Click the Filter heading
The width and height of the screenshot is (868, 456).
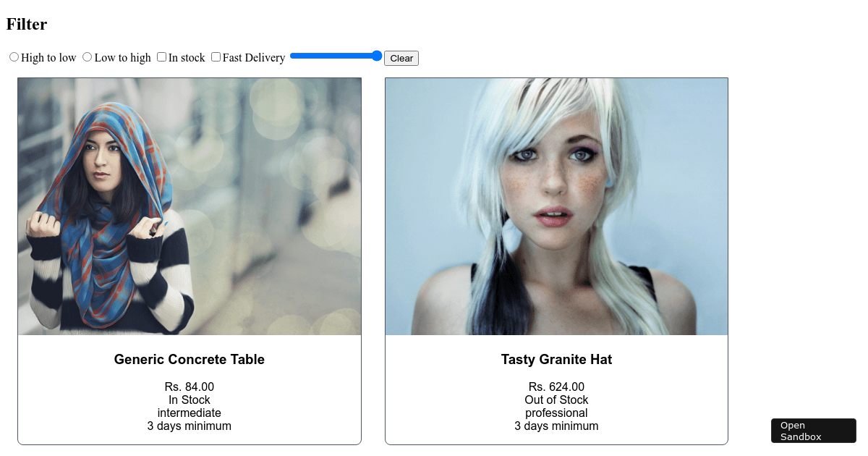[27, 24]
